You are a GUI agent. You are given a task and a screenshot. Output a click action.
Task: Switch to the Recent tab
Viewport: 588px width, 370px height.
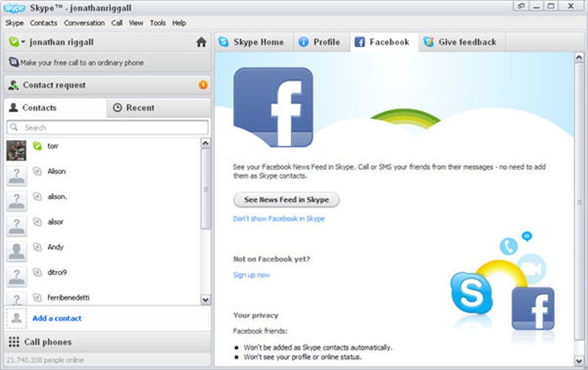tap(159, 108)
